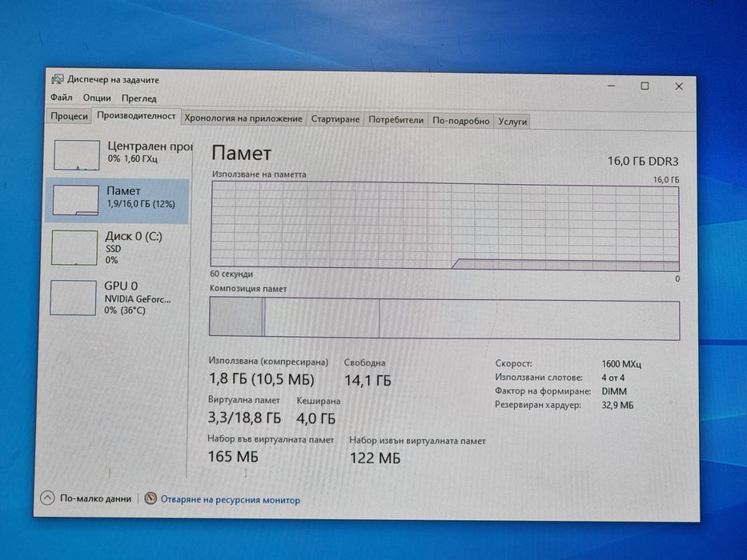
Task: Open the Стартиране tab
Action: pyautogui.click(x=335, y=119)
